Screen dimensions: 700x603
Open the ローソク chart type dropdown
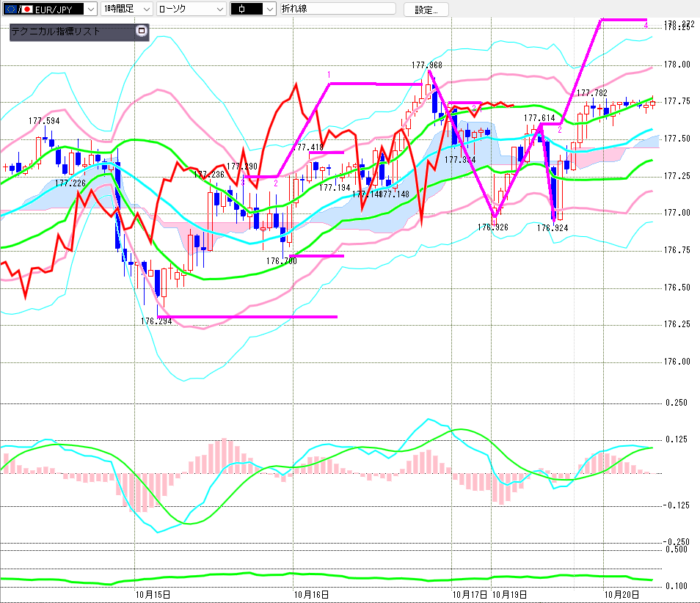coord(191,9)
